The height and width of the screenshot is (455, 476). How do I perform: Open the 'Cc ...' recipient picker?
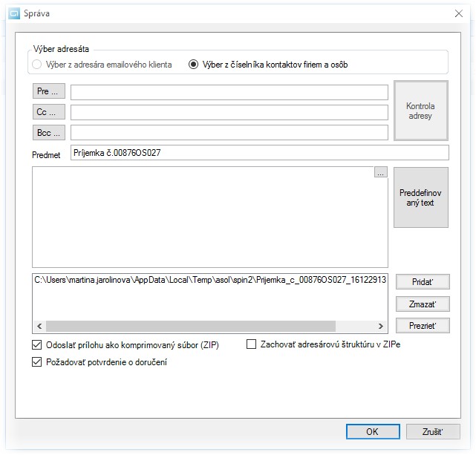[48, 111]
